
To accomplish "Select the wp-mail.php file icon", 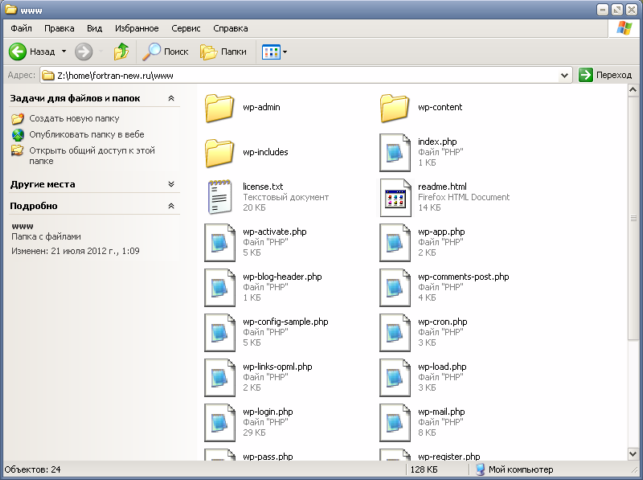I will [x=395, y=423].
